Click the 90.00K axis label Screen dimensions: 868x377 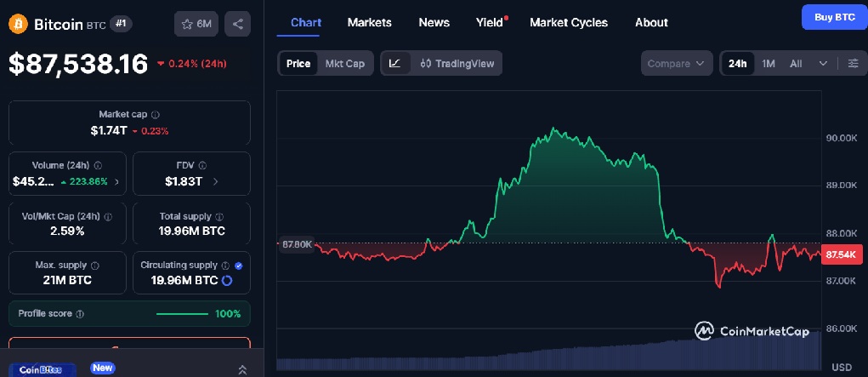[x=842, y=139]
